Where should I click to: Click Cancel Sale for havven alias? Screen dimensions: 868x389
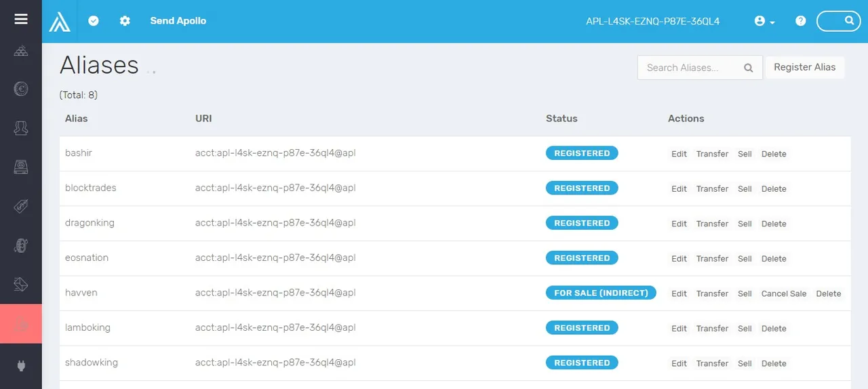tap(784, 293)
